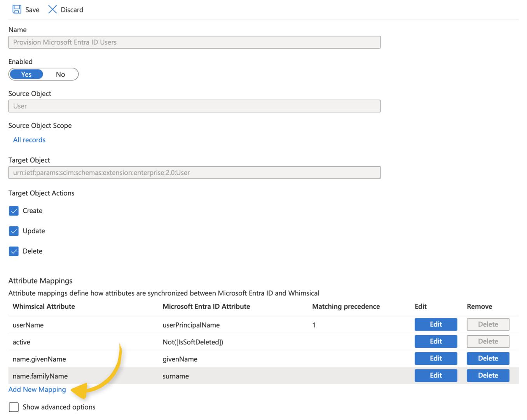The image size is (527, 420).
Task: Open the All records scope link
Action: [29, 140]
